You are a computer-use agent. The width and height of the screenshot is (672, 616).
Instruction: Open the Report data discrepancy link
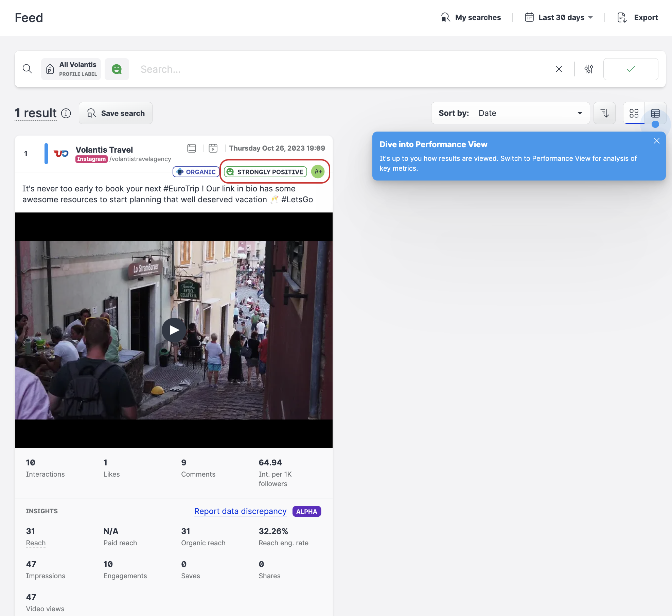(240, 511)
